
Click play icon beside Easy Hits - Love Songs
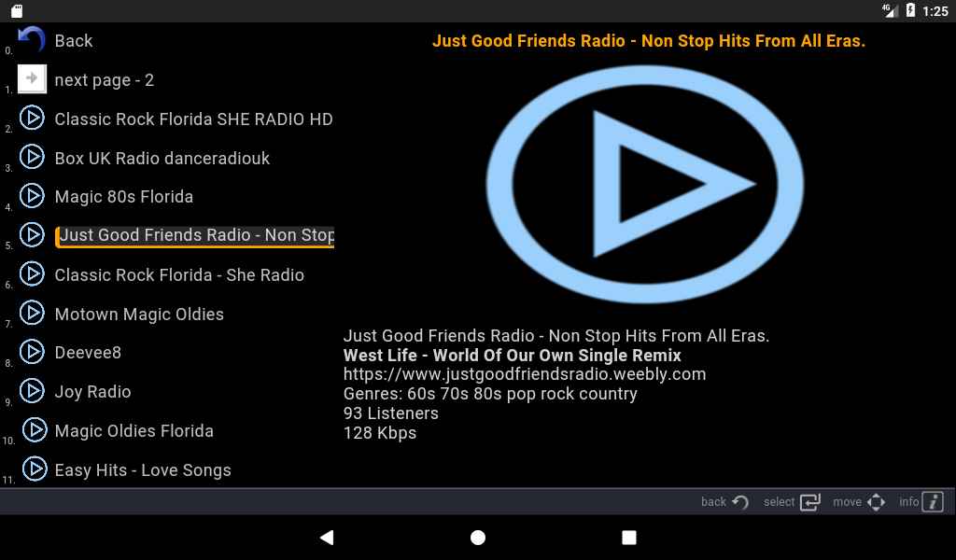click(x=35, y=469)
